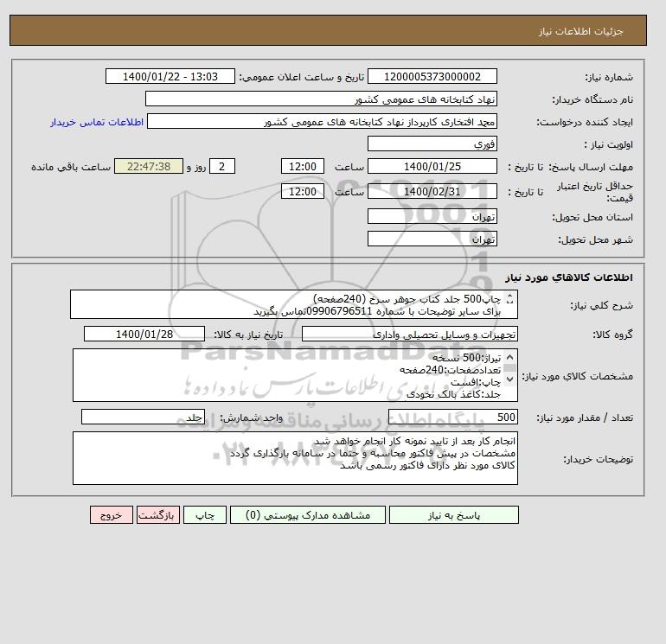
Task: Click delivery province field 'تهران'
Action: (x=432, y=216)
